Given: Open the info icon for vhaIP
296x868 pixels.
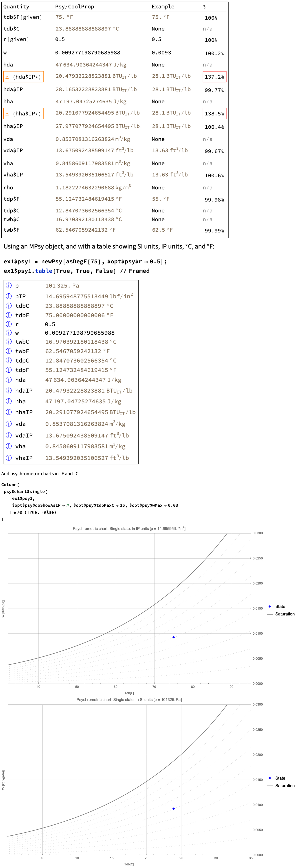Looking at the screenshot, I should (9, 457).
